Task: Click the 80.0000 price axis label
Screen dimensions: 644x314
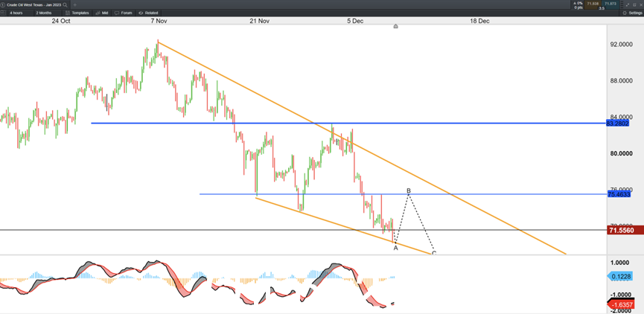Action: [621, 153]
